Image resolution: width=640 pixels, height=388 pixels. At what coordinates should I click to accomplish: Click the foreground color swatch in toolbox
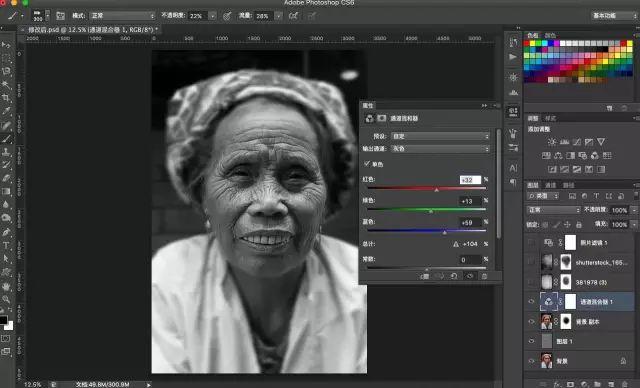(x=3, y=319)
